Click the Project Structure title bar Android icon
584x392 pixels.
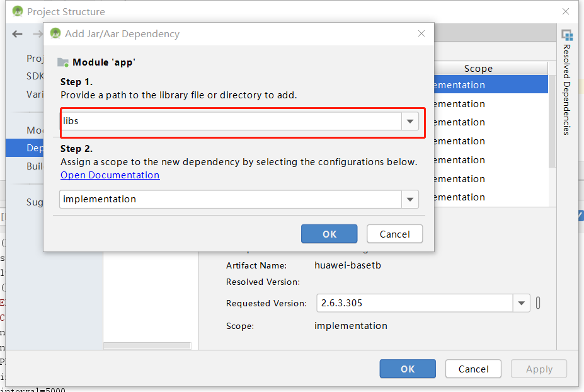(x=18, y=11)
